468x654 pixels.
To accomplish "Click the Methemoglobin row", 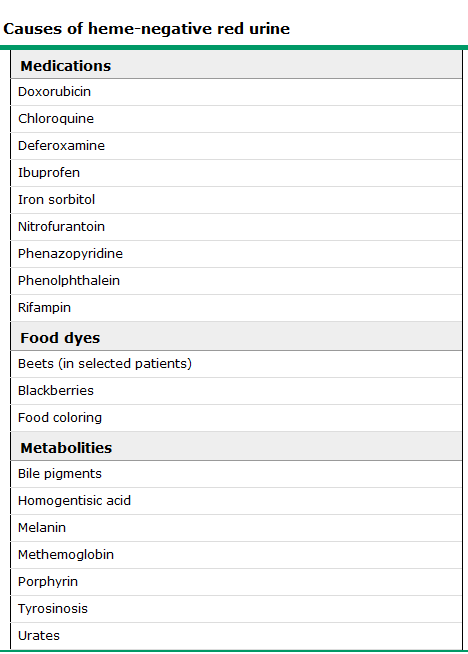I will click(237, 555).
